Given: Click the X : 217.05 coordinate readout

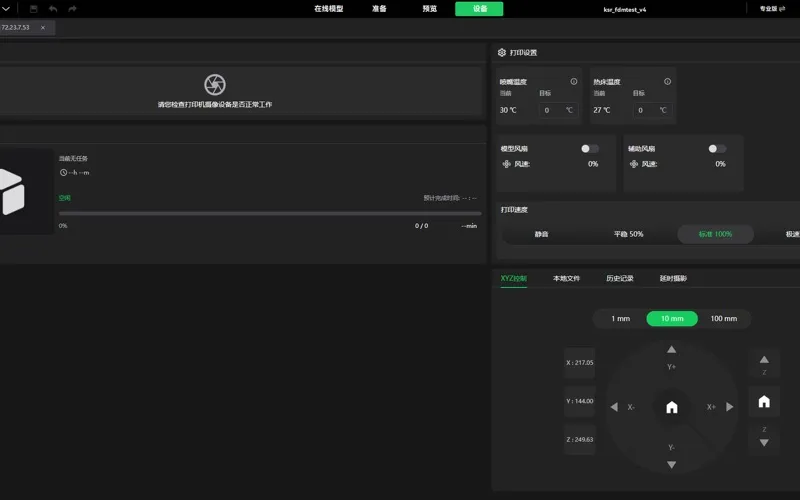Looking at the screenshot, I should pyautogui.click(x=580, y=363).
